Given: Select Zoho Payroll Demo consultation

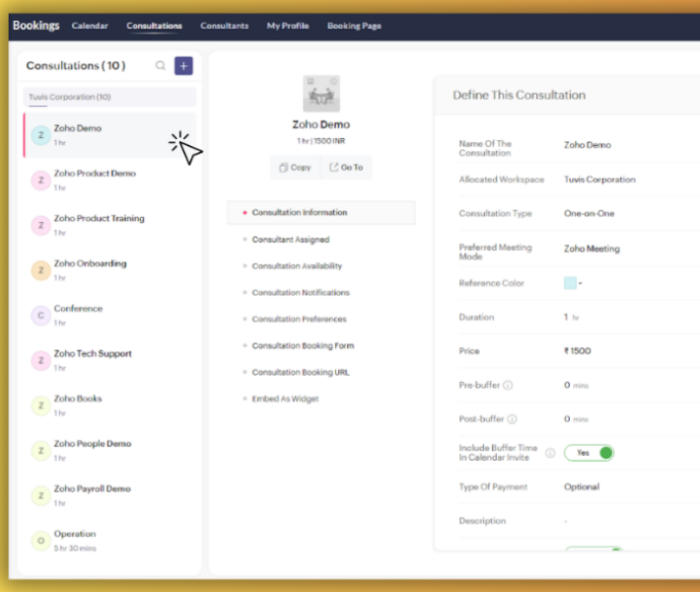Looking at the screenshot, I should click(109, 496).
